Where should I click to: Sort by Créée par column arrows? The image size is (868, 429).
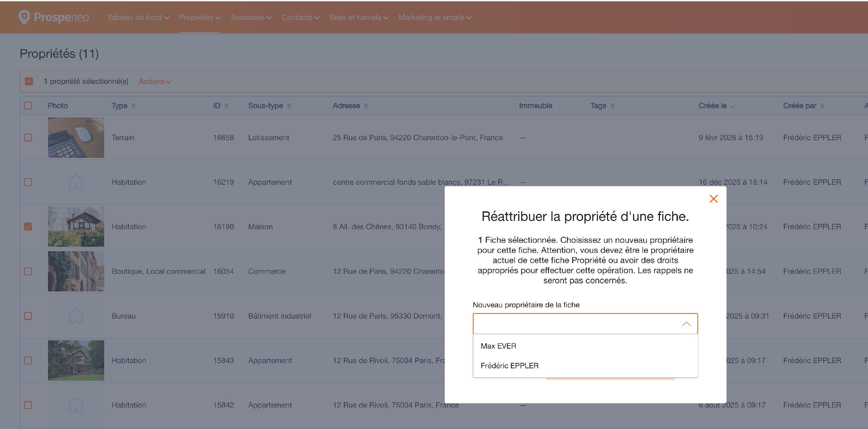(x=822, y=106)
